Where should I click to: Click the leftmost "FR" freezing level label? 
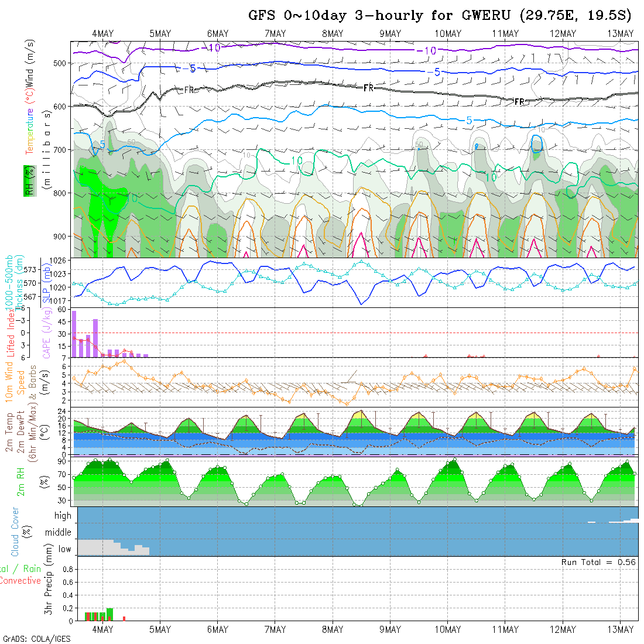pyautogui.click(x=189, y=90)
